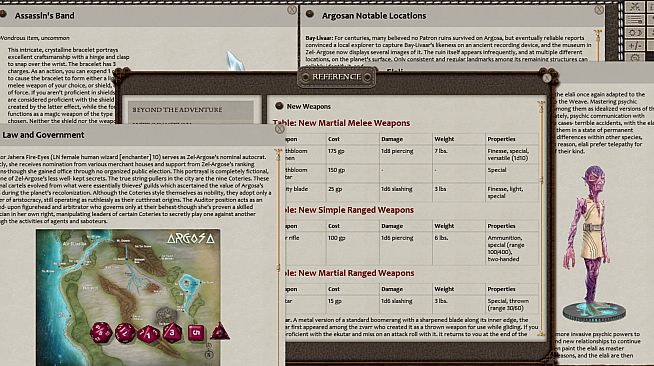Roll the d12 die showing 7
Screen dimensions: 654x366
pyautogui.click(x=125, y=333)
